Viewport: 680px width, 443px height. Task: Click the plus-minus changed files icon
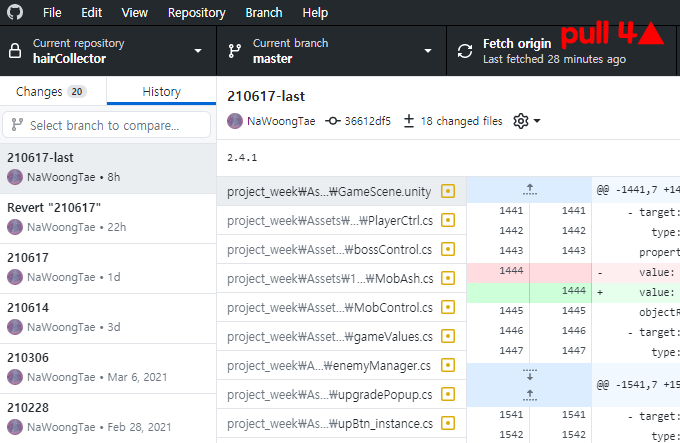tap(409, 121)
